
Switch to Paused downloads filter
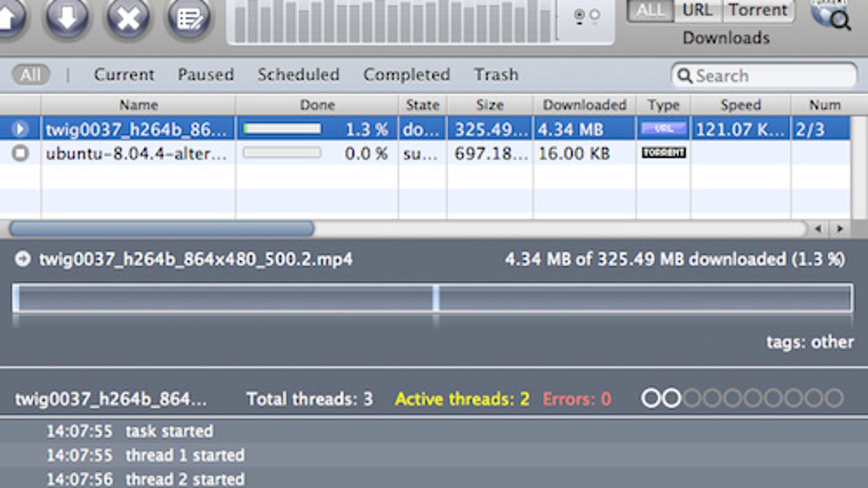pyautogui.click(x=206, y=75)
